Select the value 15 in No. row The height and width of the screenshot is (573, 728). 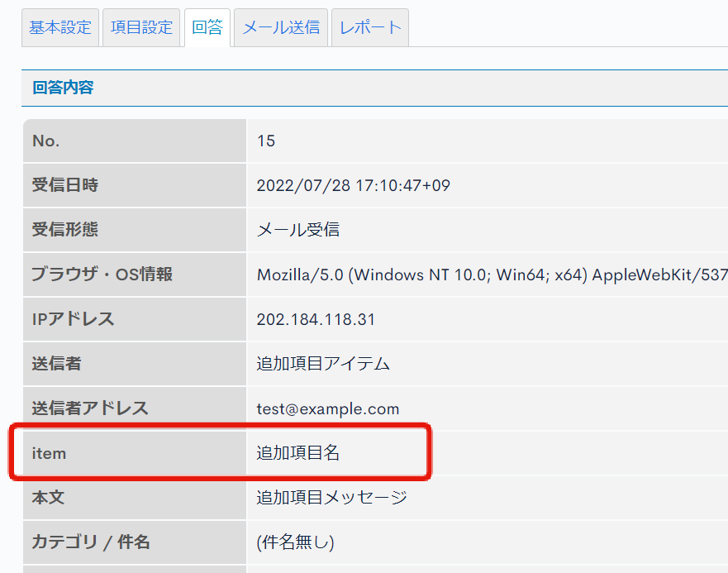[x=266, y=141]
